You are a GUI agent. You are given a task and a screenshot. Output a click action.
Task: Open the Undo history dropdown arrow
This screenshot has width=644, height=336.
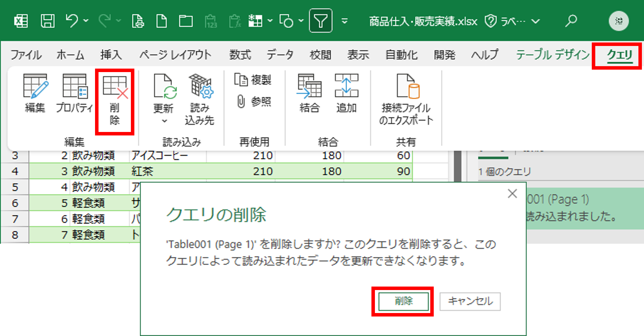point(86,21)
